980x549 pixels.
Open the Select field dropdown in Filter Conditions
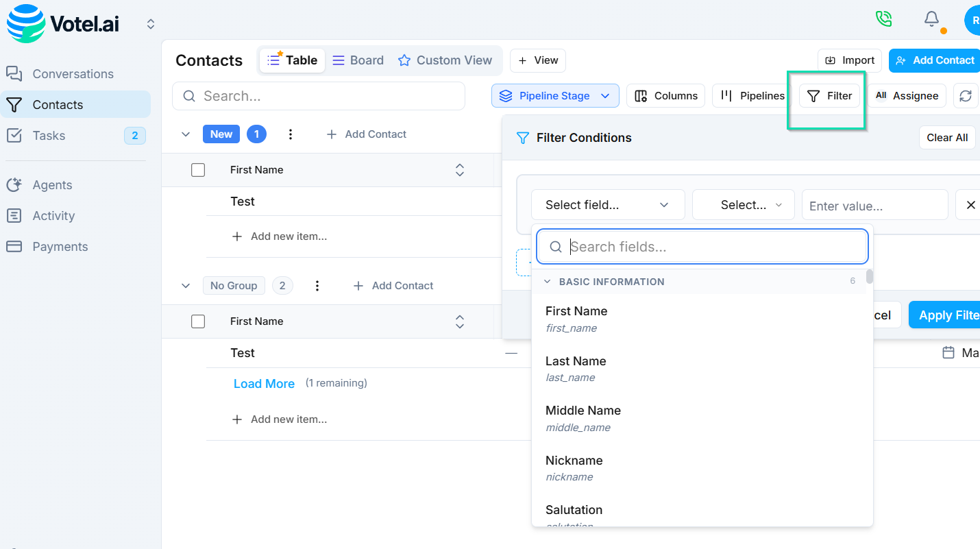[607, 204]
